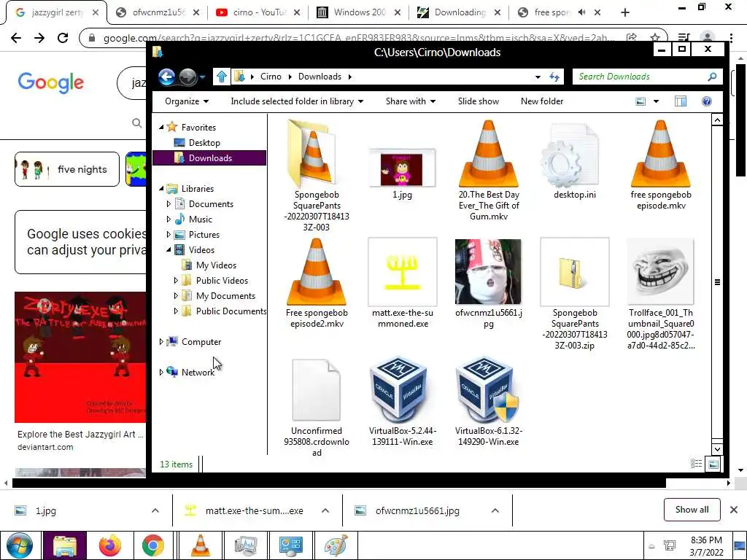Viewport: 747px width, 560px height.
Task: Open the Spongebob SquarePants folder with VLC cone
Action: (316, 175)
